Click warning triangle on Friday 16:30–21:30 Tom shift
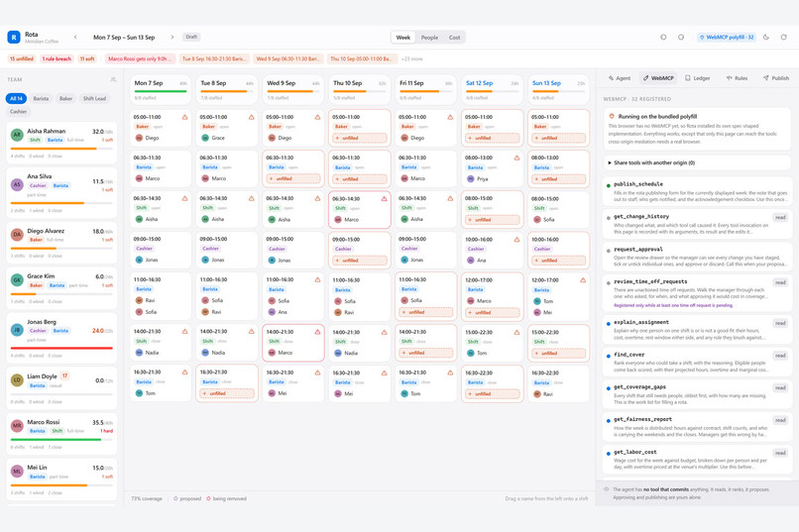The width and height of the screenshot is (799, 532). click(x=450, y=372)
